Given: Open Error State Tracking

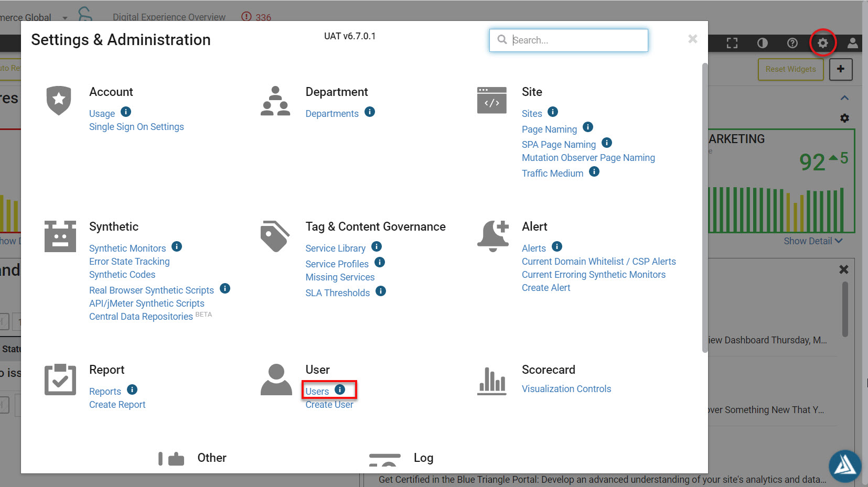Looking at the screenshot, I should pyautogui.click(x=130, y=262).
